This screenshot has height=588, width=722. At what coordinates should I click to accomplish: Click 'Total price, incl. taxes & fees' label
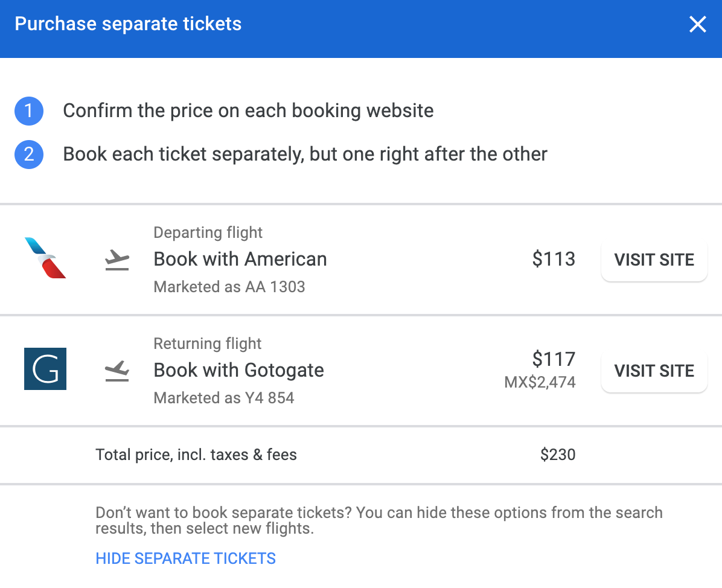196,455
